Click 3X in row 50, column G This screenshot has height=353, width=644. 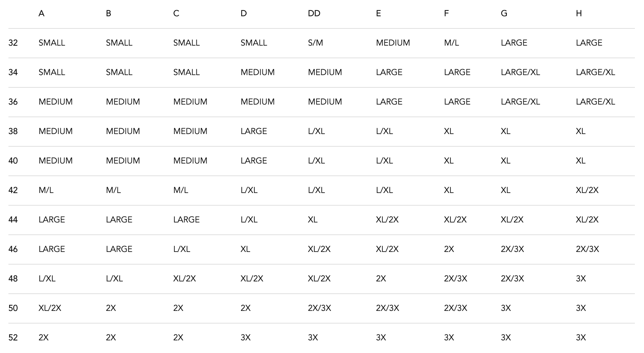click(506, 308)
